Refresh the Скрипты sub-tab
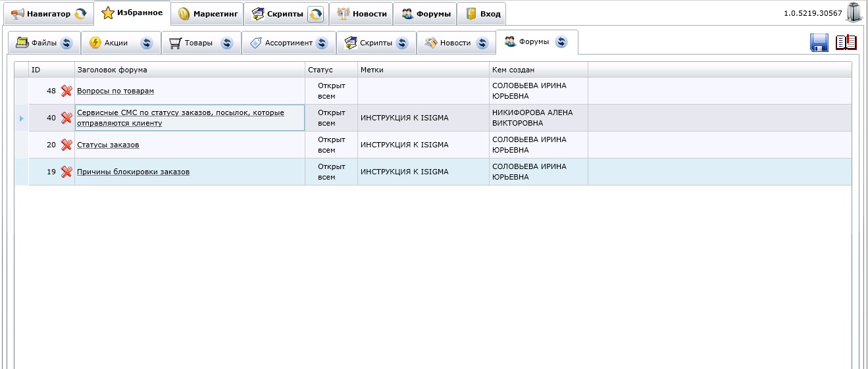 pos(402,43)
